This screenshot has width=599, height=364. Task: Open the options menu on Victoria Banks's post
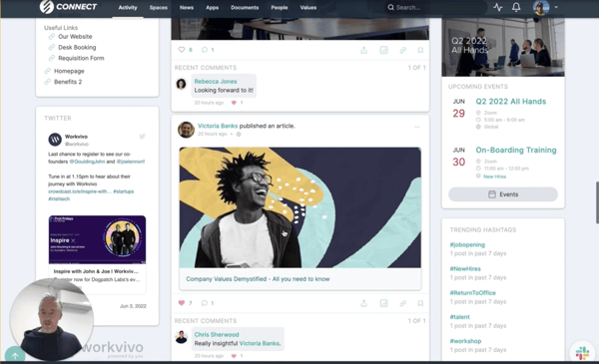416,127
